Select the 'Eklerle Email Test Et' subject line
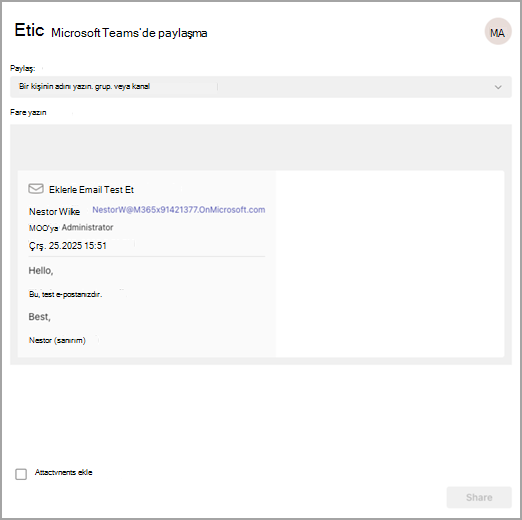 tap(91, 190)
